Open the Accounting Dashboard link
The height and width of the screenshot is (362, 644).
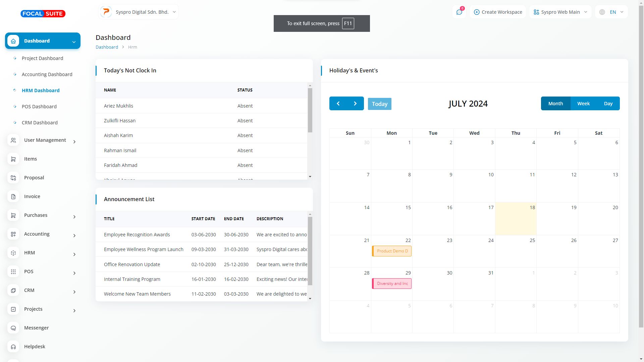coord(47,74)
